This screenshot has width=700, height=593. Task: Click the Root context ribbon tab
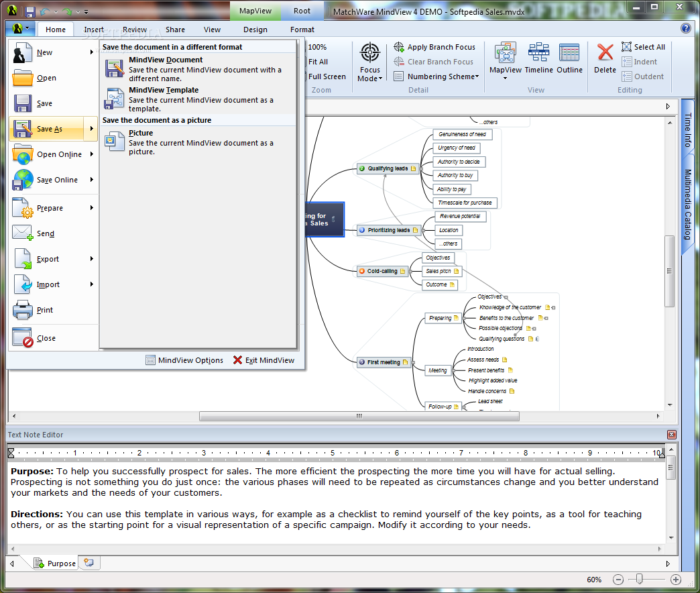[x=302, y=11]
